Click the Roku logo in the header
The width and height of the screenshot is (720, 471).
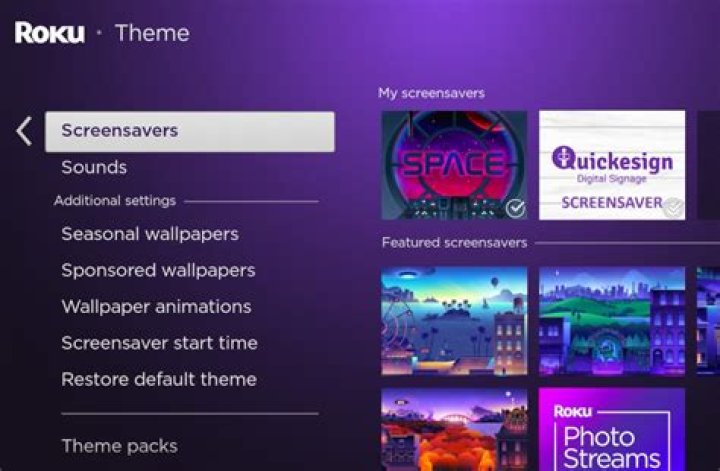49,32
